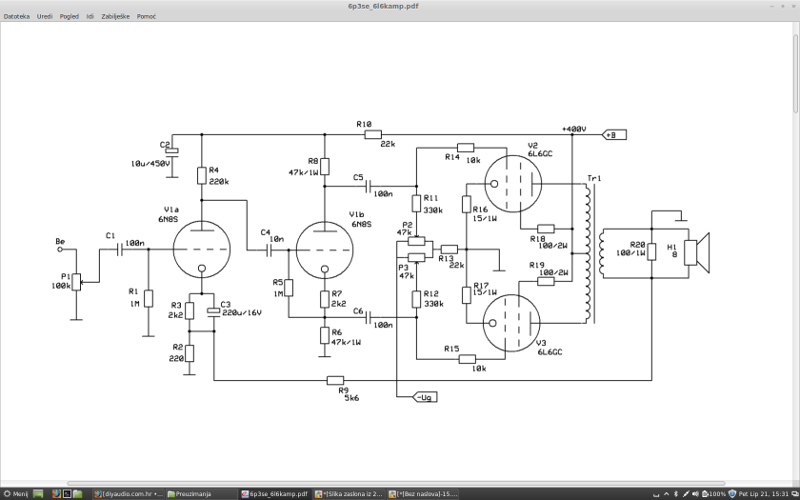Open the Zabilješke menu
800x500 pixels.
point(115,17)
